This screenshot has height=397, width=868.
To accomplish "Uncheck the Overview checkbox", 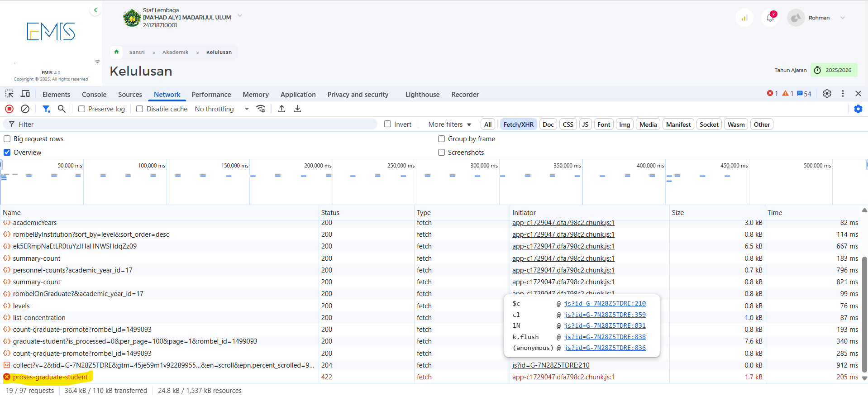I will pos(7,153).
